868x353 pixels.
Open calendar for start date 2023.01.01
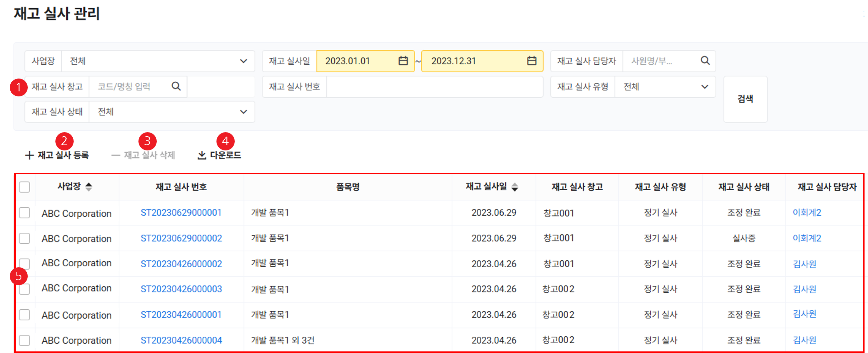point(403,61)
